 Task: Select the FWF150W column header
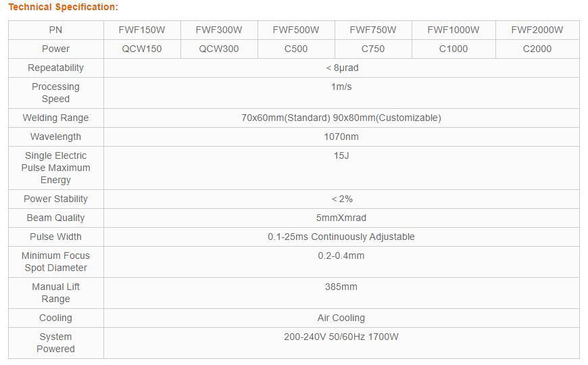pos(142,30)
